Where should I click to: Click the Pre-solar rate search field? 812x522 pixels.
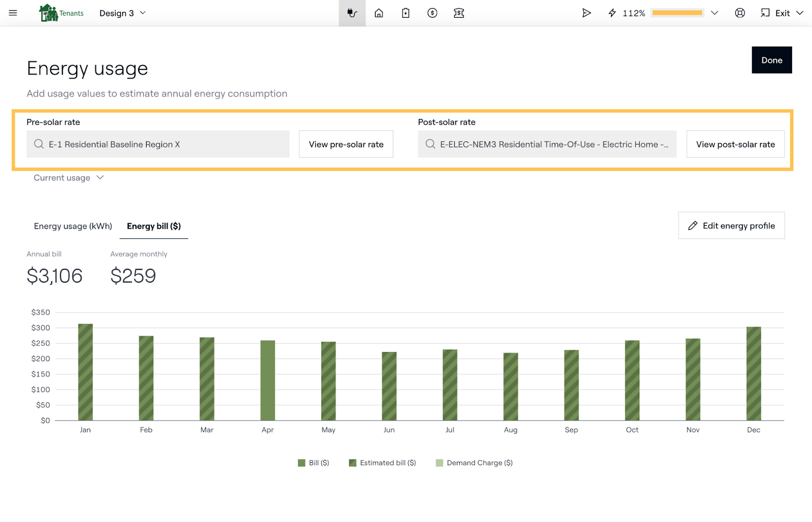[158, 145]
